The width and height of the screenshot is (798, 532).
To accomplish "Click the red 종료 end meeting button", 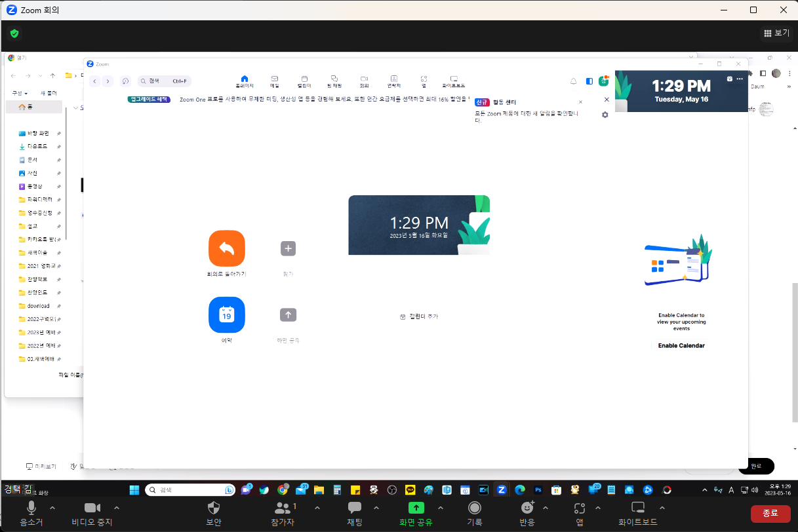I will click(770, 513).
